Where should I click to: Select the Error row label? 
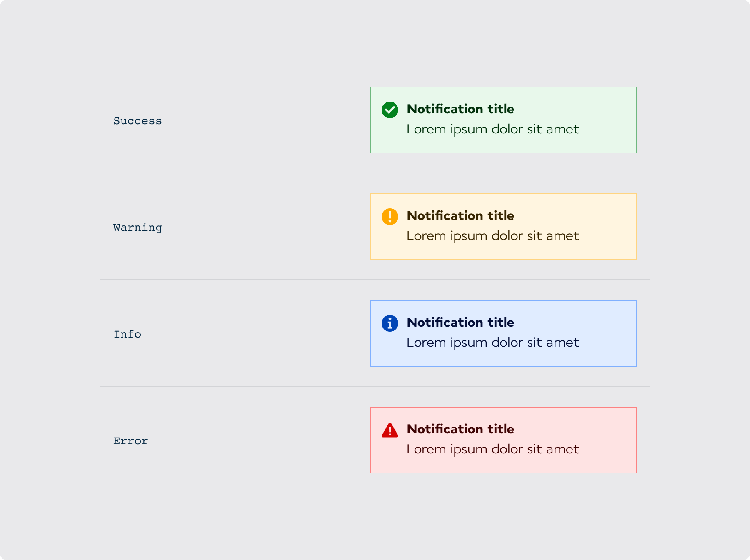coord(131,441)
